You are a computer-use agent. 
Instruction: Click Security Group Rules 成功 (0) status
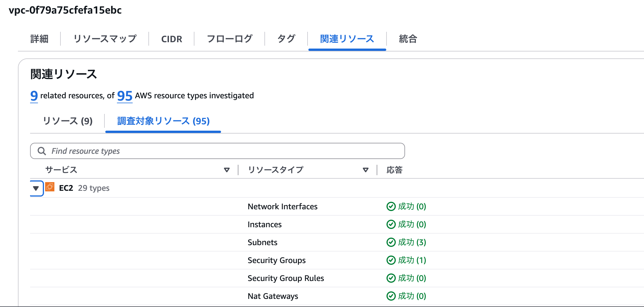click(406, 278)
